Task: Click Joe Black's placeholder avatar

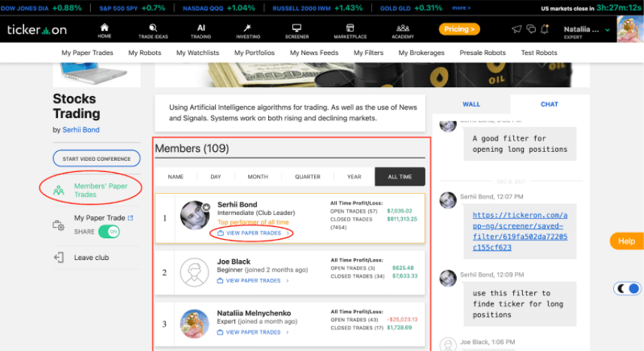Action: click(195, 272)
